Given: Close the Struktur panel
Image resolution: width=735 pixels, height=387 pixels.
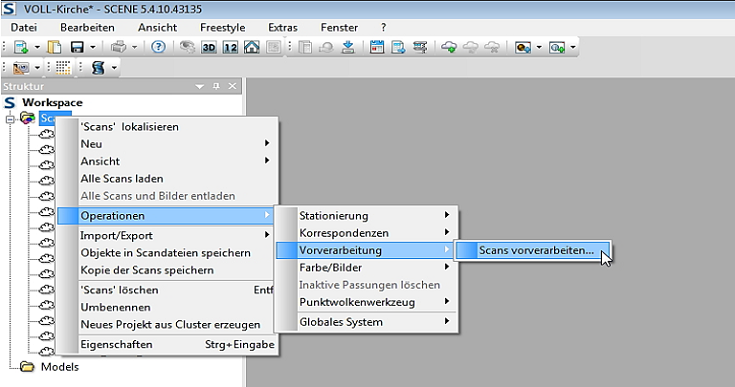Looking at the screenshot, I should [232, 86].
